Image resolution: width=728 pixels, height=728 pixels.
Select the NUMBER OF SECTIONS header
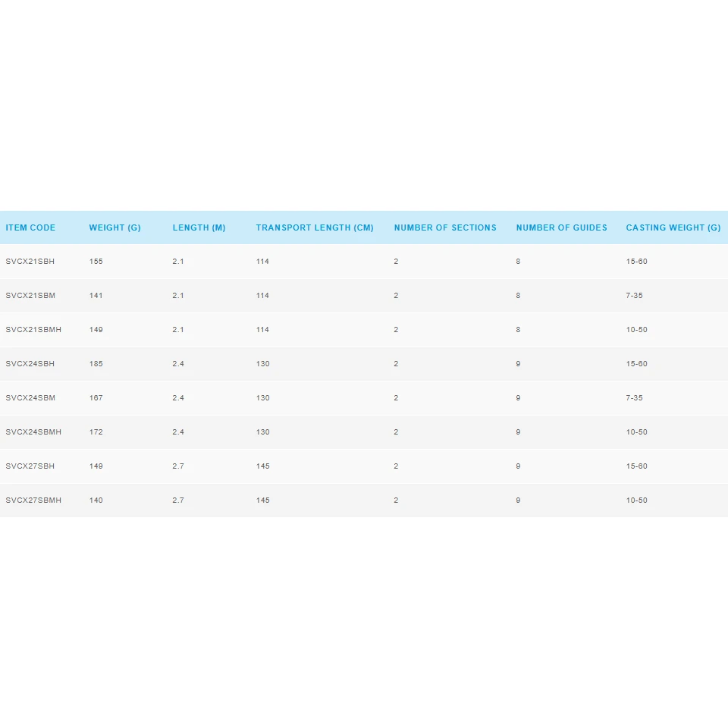pyautogui.click(x=445, y=227)
